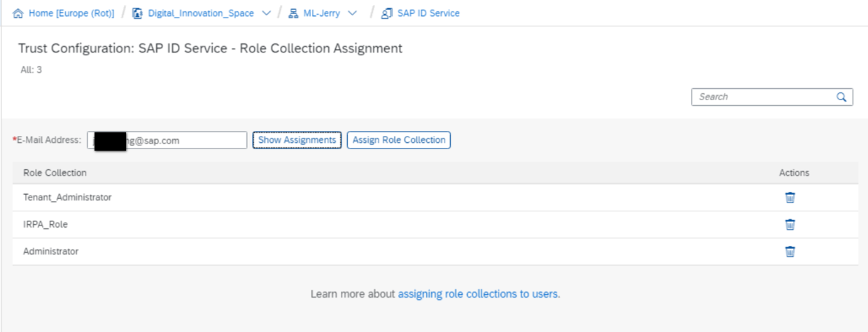Click the ML-Jerry subaccount icon
Image resolution: width=868 pixels, height=332 pixels.
[x=294, y=13]
